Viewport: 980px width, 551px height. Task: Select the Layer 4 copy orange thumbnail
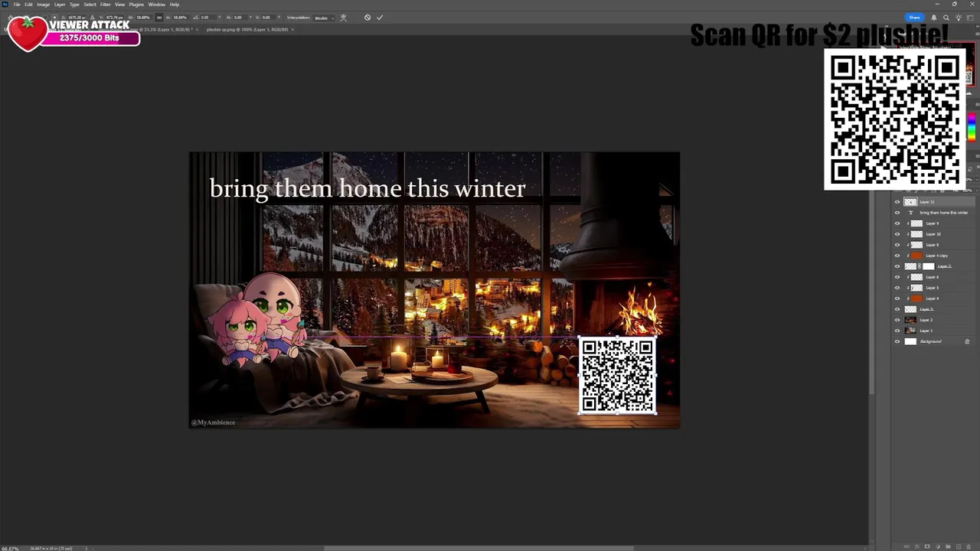pos(916,256)
